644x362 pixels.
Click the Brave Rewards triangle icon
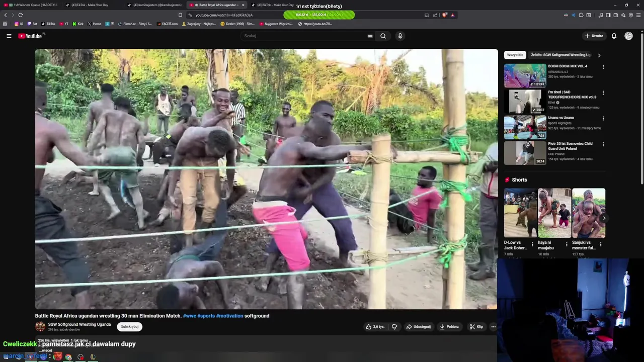tap(452, 15)
